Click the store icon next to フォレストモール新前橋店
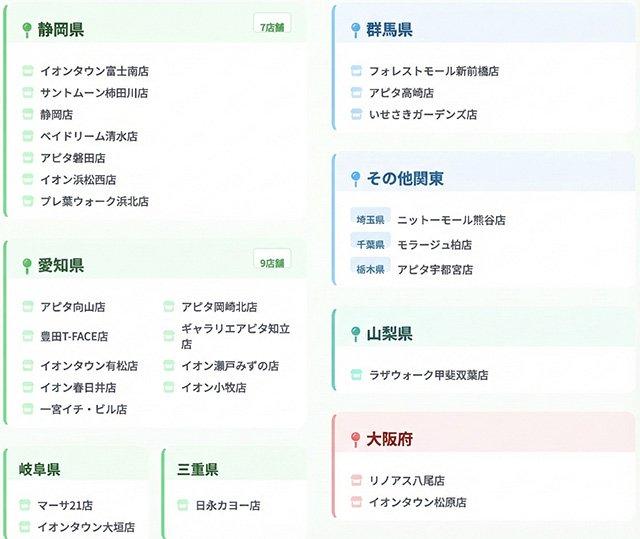The height and width of the screenshot is (539, 640). coord(356,71)
